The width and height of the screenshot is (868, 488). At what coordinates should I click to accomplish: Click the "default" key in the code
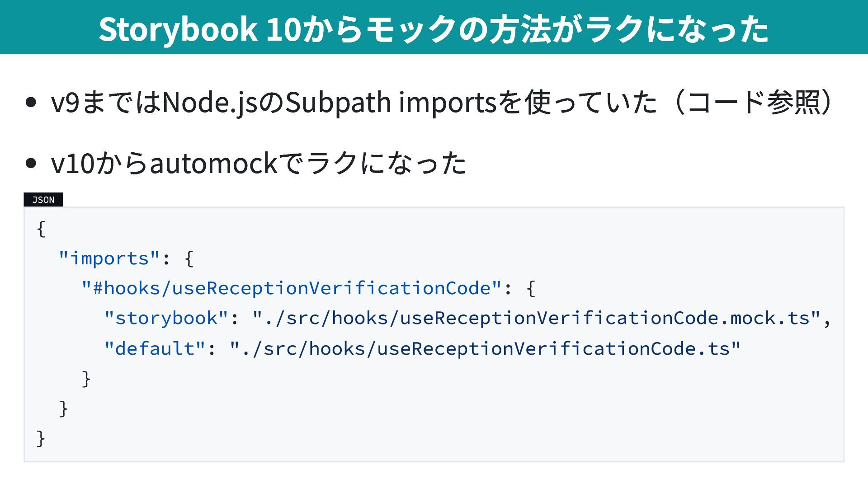click(x=155, y=348)
